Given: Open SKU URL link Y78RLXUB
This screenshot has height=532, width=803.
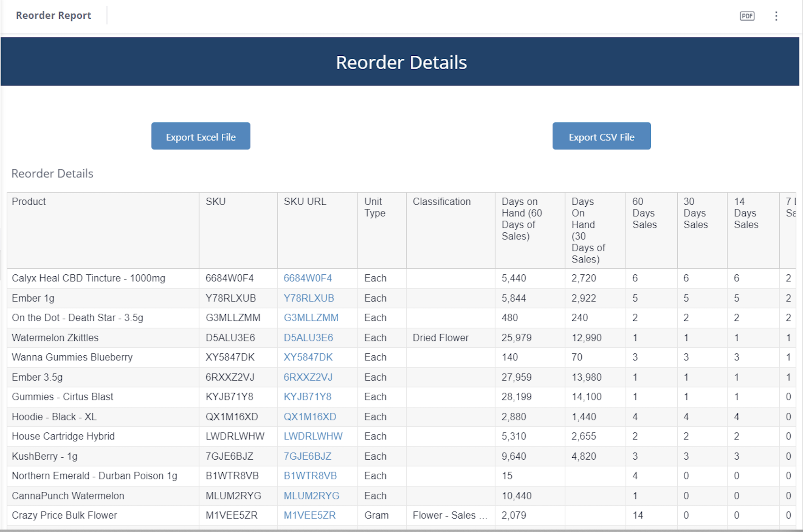Looking at the screenshot, I should [309, 298].
